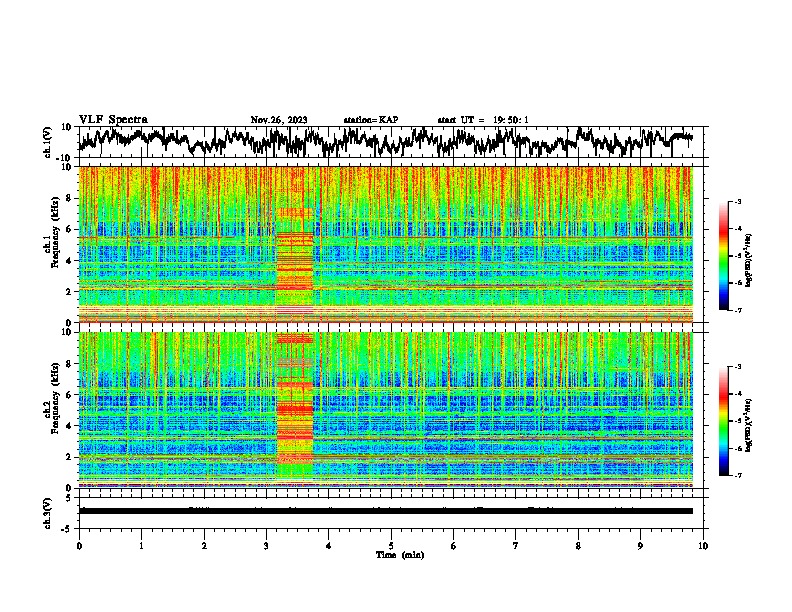Click the black ch.3 signal band

[x=386, y=511]
